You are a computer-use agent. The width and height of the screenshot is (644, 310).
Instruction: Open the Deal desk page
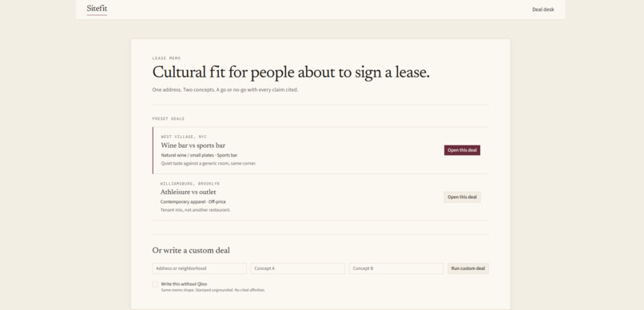(x=543, y=10)
